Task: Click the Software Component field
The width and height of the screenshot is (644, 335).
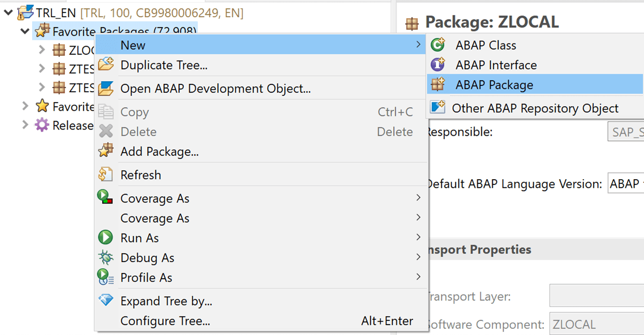Action: coord(596,325)
